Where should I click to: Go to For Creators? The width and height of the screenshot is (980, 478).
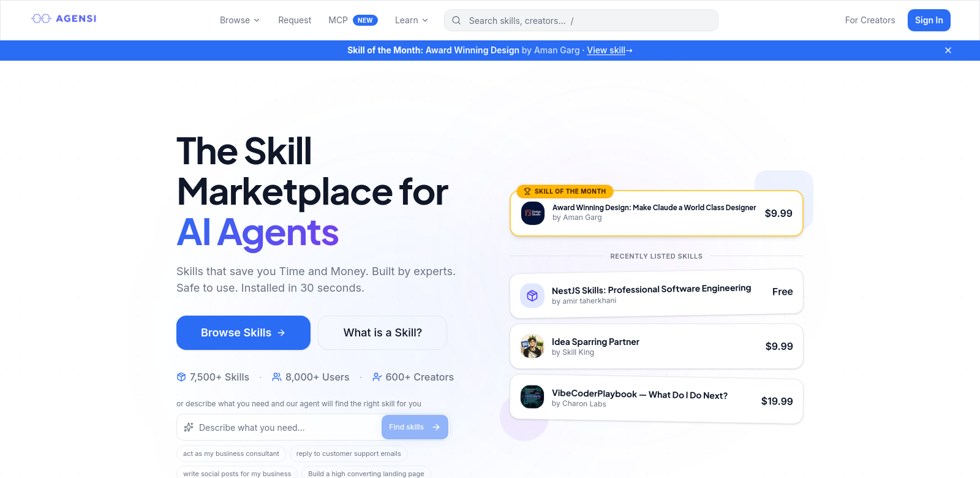[870, 20]
